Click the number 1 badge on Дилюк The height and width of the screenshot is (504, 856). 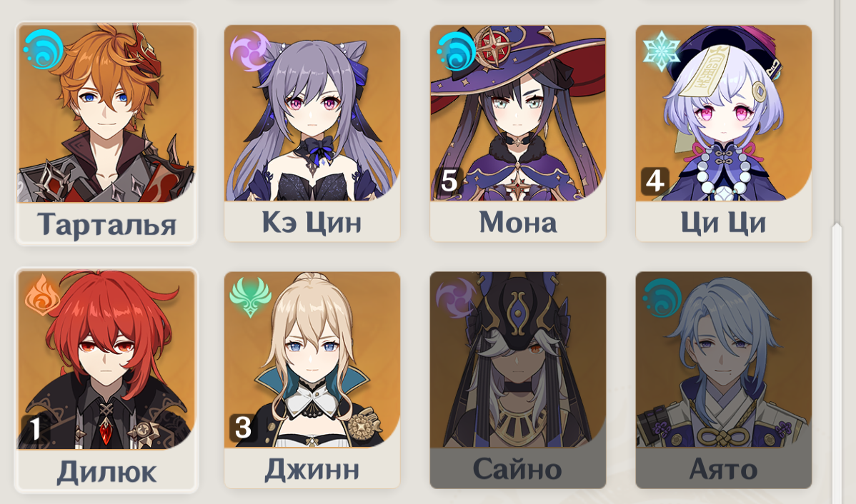tap(35, 429)
